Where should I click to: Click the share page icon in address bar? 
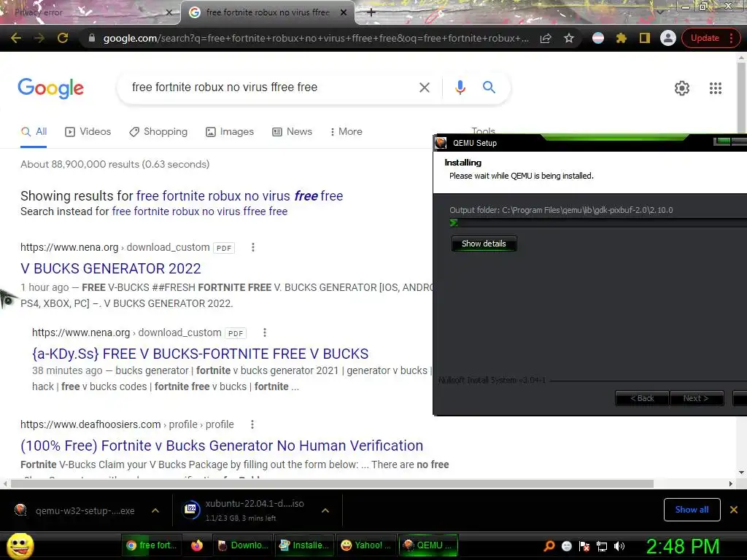(546, 38)
